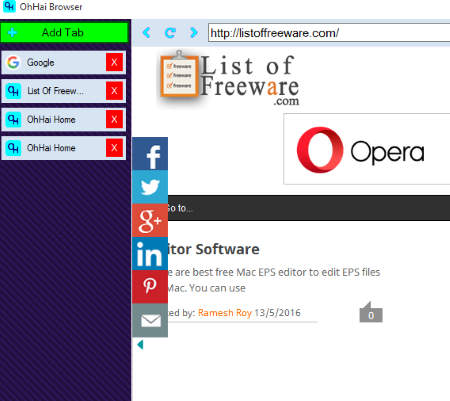
Task: Share page on Facebook
Action: coord(150,154)
